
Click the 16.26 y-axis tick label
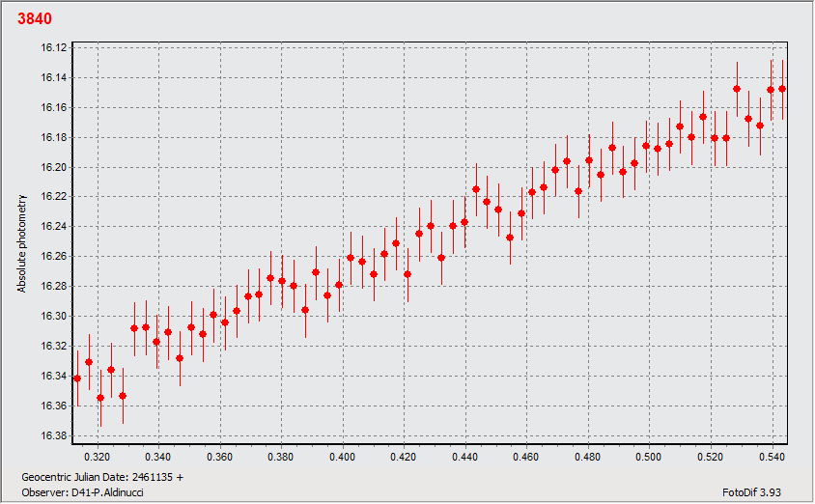click(x=52, y=257)
